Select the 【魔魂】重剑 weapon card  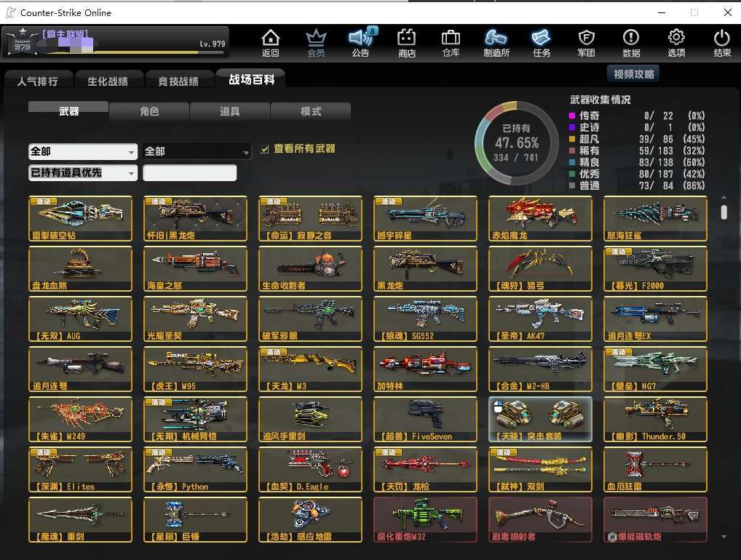[x=80, y=520]
